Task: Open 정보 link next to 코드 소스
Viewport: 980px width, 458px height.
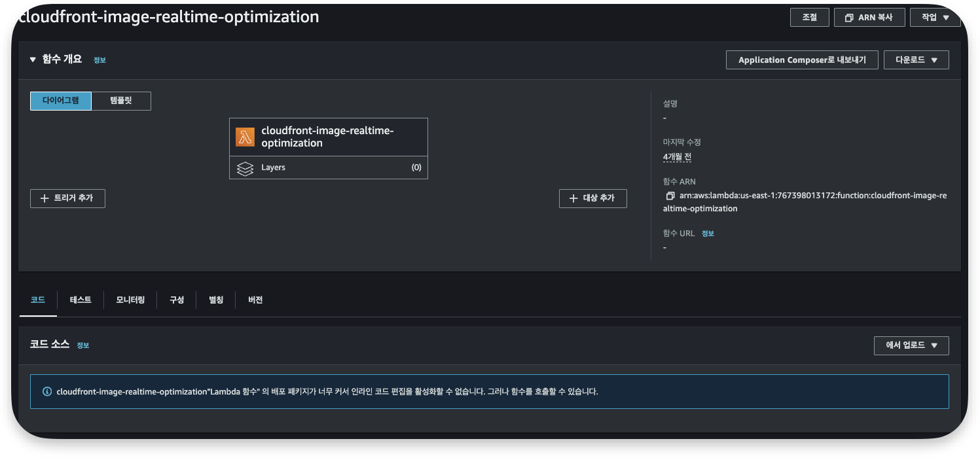Action: click(82, 345)
